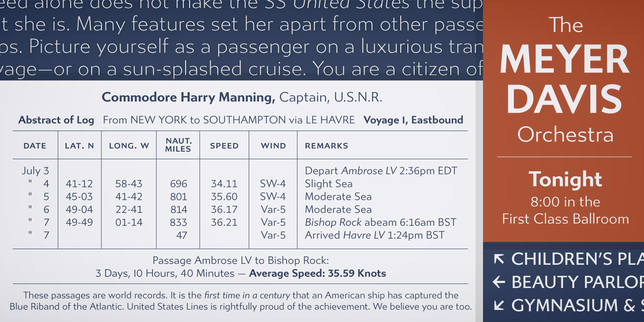Image resolution: width=644 pixels, height=322 pixels.
Task: Select the DATE column header
Action: [x=35, y=146]
